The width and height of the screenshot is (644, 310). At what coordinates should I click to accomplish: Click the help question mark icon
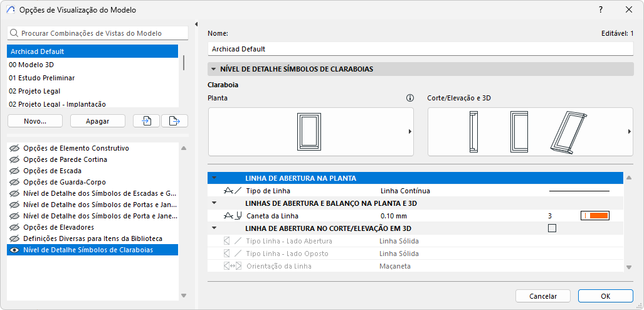click(601, 9)
